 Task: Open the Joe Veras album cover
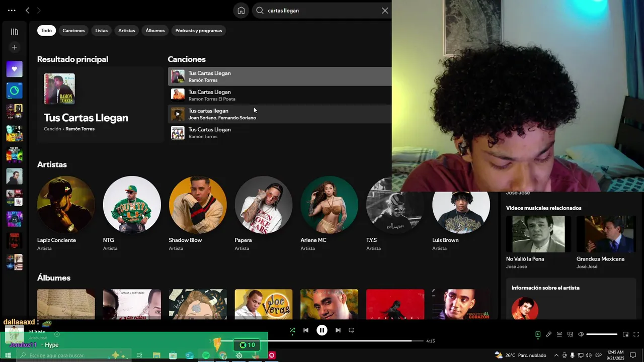tap(264, 304)
